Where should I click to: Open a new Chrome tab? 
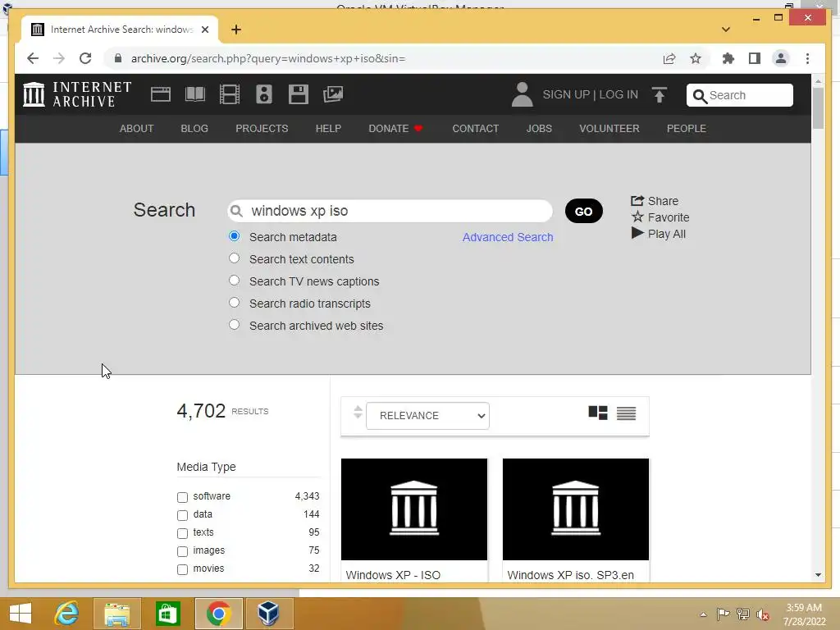(x=236, y=30)
